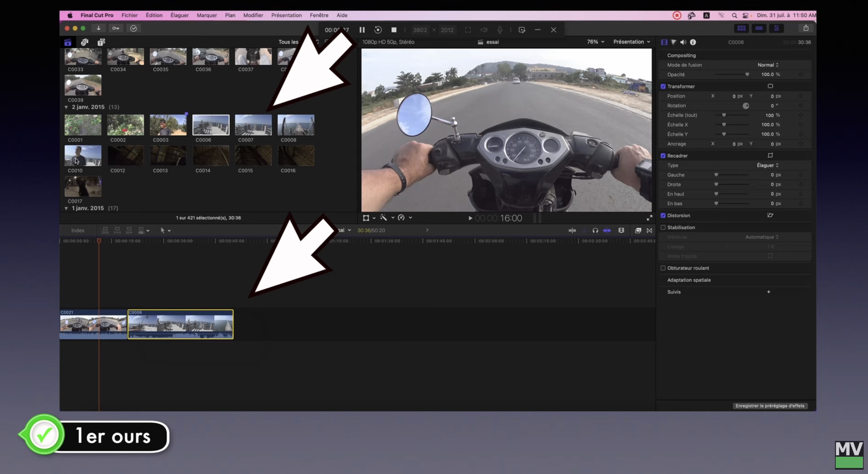Toggle audio skimming headphones icon
The width and height of the screenshot is (868, 474).
tap(595, 231)
